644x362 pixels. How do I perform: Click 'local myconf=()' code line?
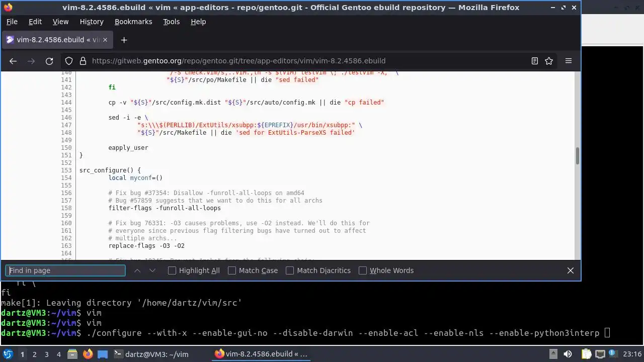[x=135, y=178]
